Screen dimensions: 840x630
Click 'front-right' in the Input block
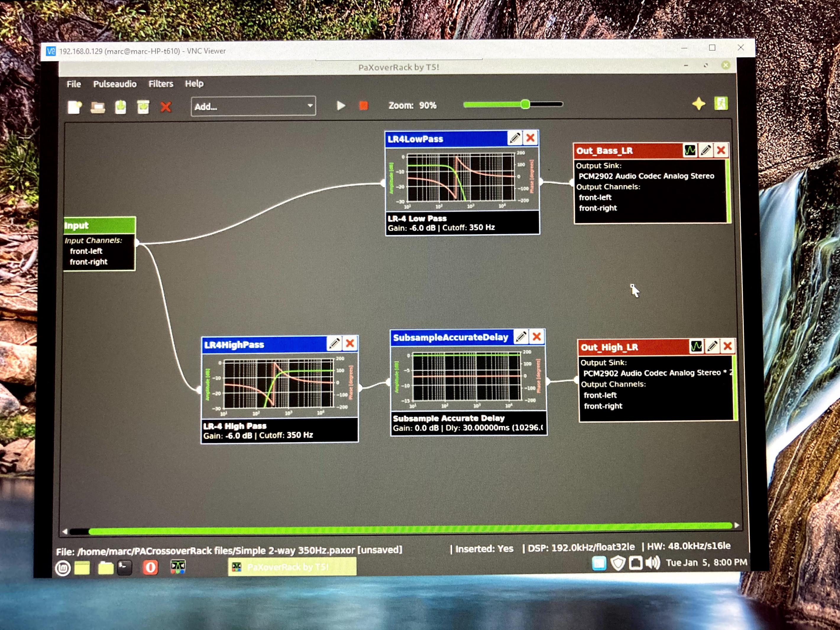pos(88,262)
